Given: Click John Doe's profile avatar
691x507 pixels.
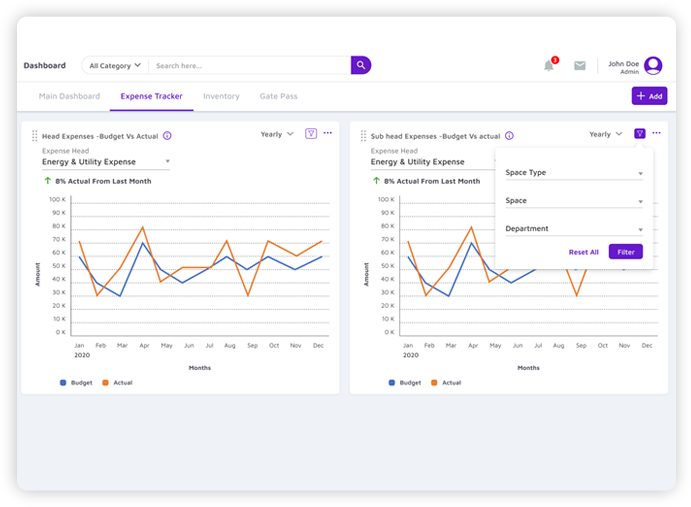Looking at the screenshot, I should click(x=653, y=66).
